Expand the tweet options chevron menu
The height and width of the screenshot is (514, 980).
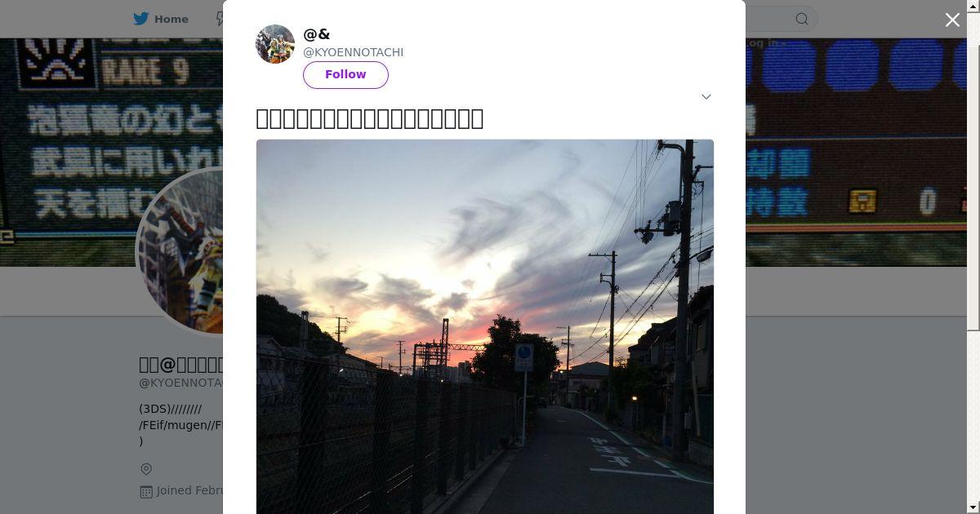click(x=706, y=96)
